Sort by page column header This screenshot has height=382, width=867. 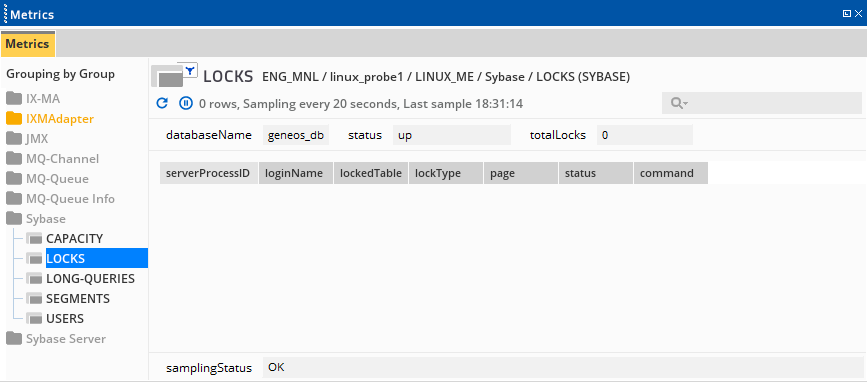pos(521,173)
